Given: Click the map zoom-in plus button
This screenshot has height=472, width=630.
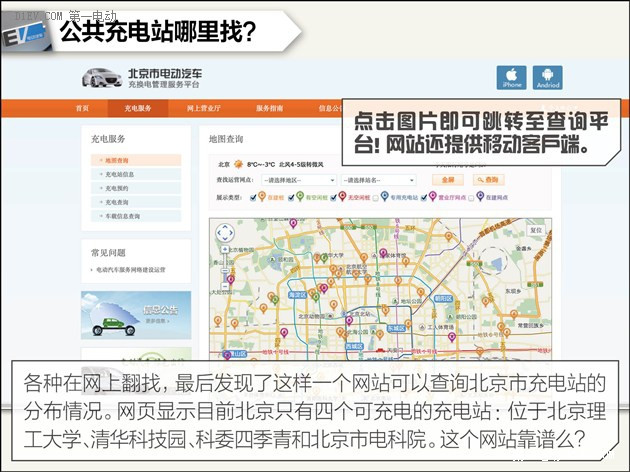Looking at the screenshot, I should click(225, 249).
